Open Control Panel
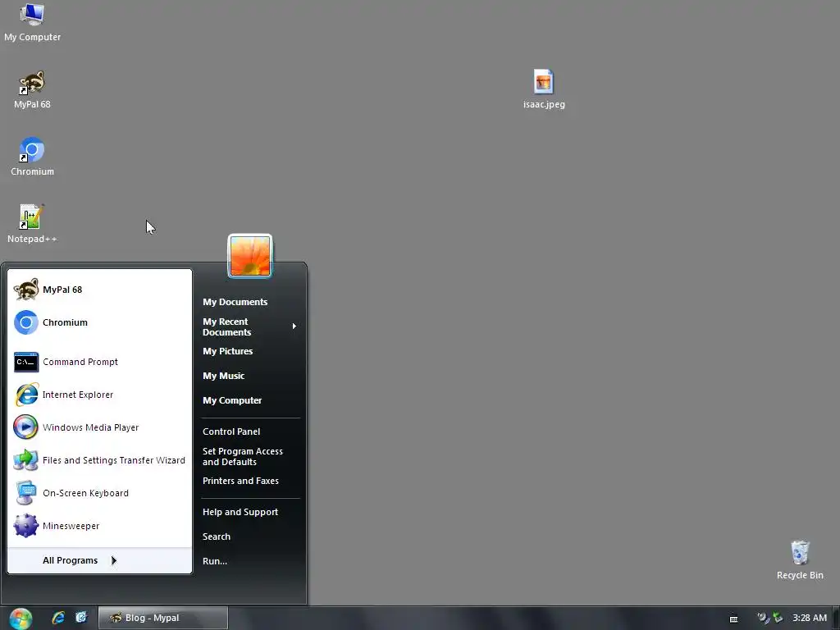The height and width of the screenshot is (630, 840). (231, 431)
